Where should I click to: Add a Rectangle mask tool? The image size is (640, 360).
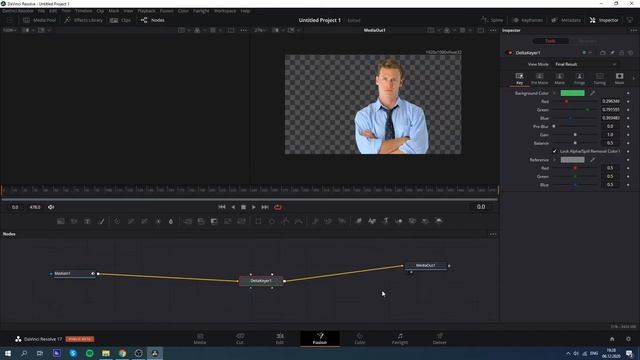click(258, 221)
